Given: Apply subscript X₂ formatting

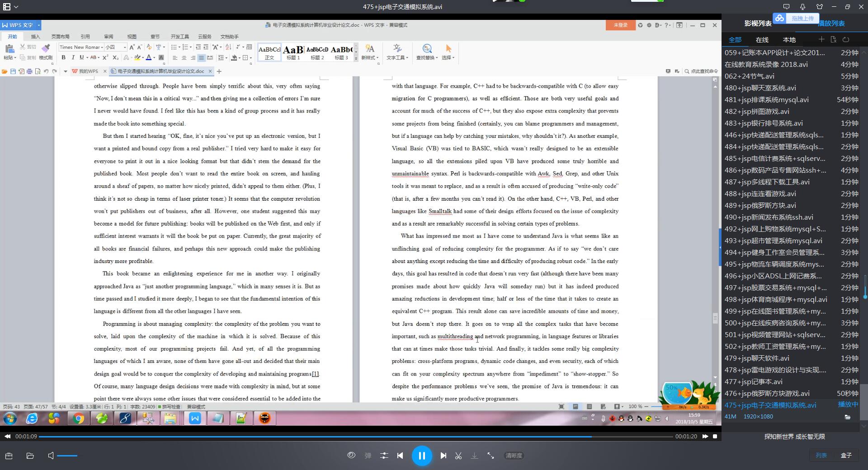Looking at the screenshot, I should click(115, 57).
